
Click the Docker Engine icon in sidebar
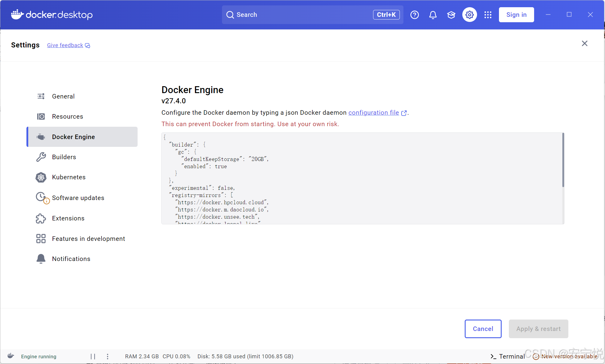click(41, 137)
